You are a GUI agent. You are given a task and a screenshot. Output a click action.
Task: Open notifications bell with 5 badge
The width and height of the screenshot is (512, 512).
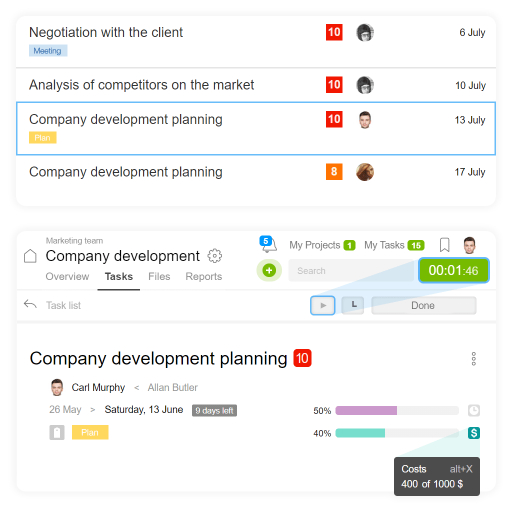click(x=269, y=244)
